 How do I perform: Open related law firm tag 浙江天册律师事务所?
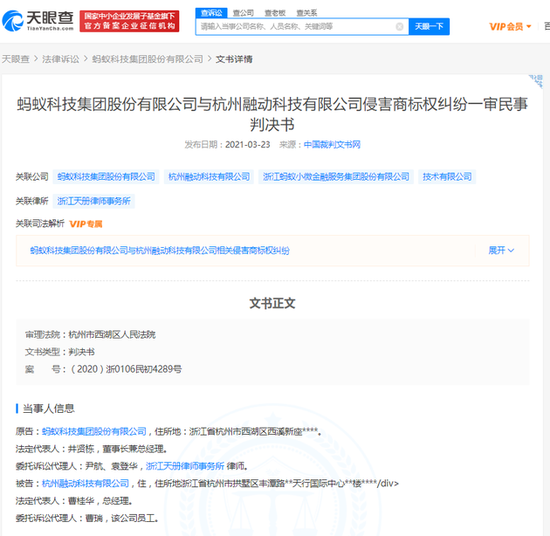94,201
